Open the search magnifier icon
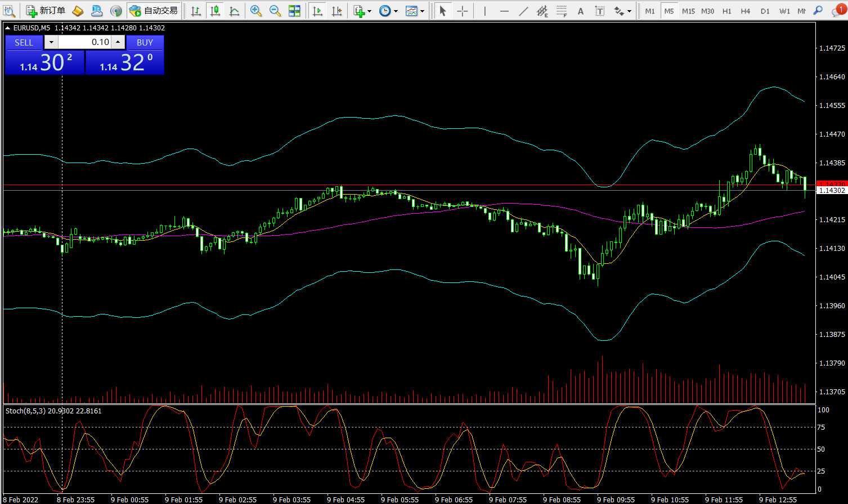The width and height of the screenshot is (848, 504). click(818, 11)
